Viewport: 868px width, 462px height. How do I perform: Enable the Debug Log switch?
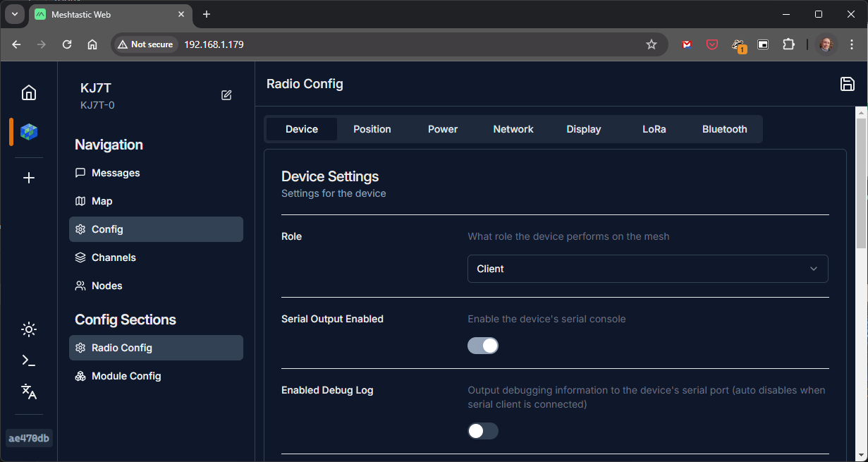pos(483,431)
